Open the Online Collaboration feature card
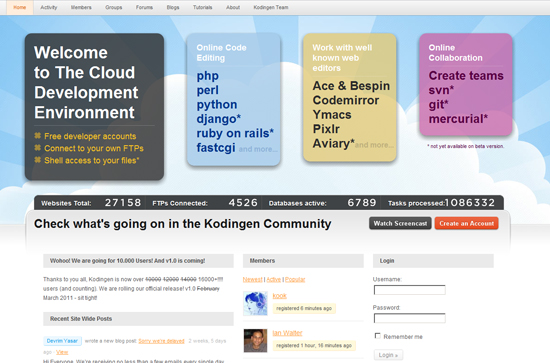The image size is (550, 363). [466, 85]
